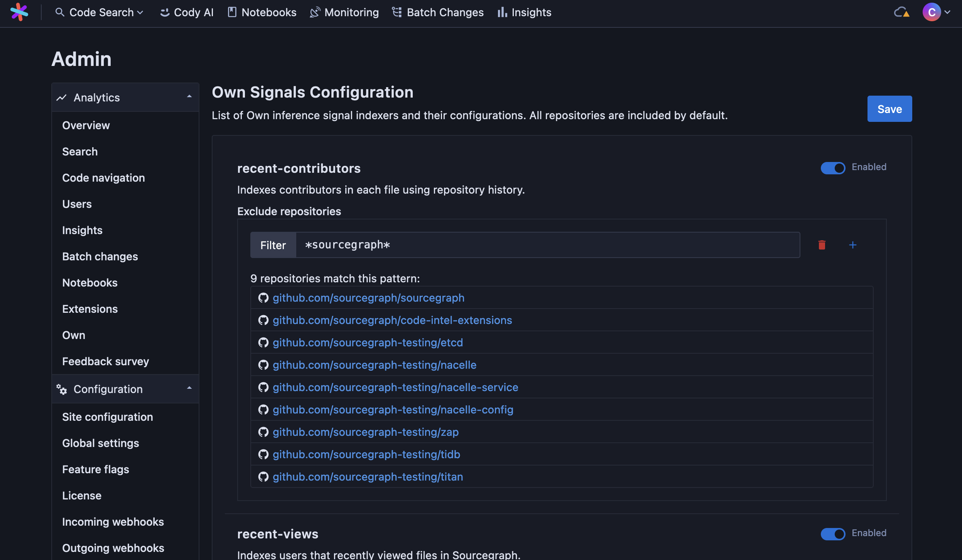The width and height of the screenshot is (962, 560).
Task: Open Global settings in sidebar
Action: coord(100,443)
